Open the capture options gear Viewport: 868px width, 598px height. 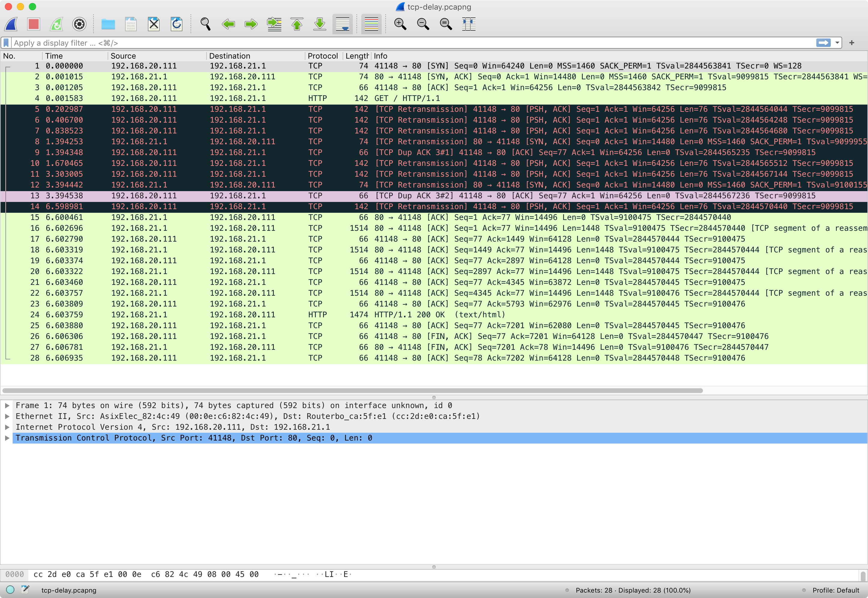point(79,24)
